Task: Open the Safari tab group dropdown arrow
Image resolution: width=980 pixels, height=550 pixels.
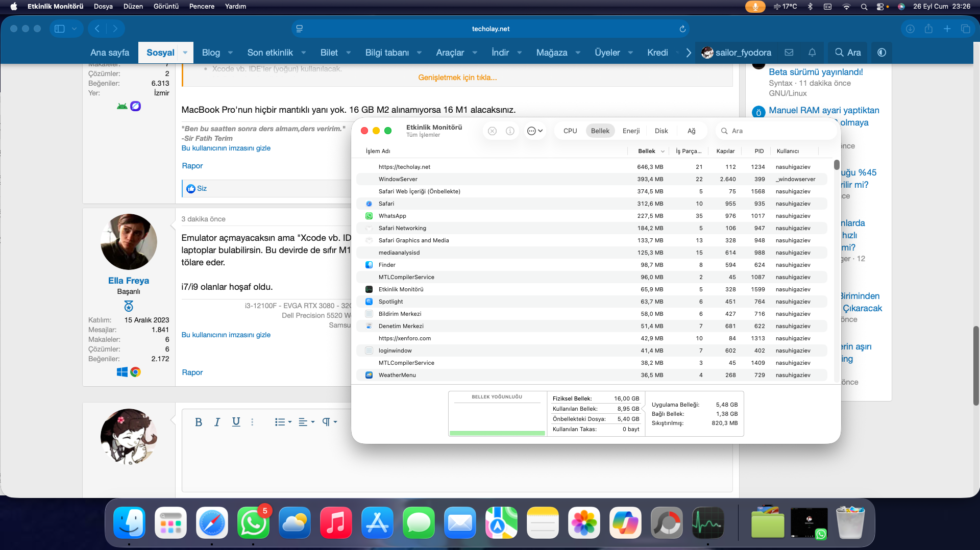Action: [x=74, y=29]
